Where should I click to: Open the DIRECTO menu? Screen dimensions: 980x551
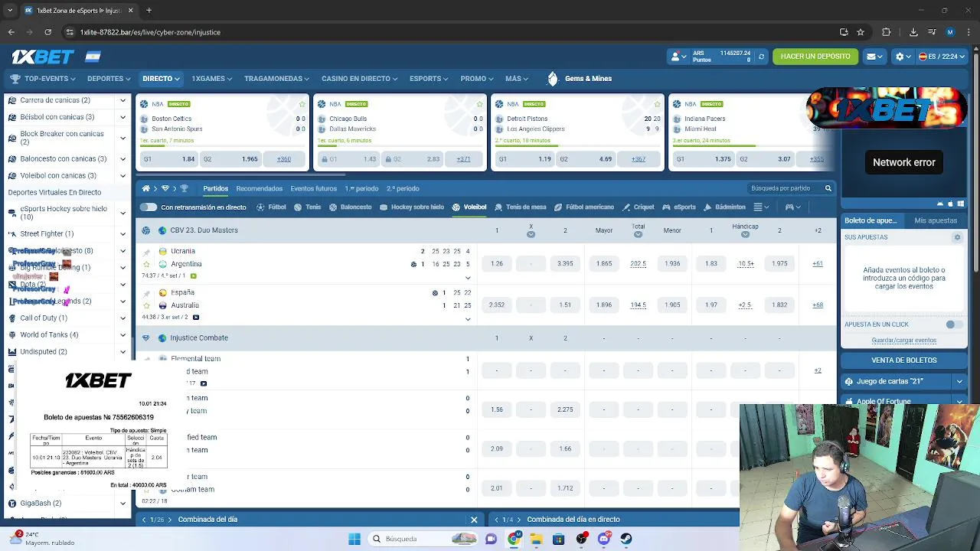click(161, 79)
